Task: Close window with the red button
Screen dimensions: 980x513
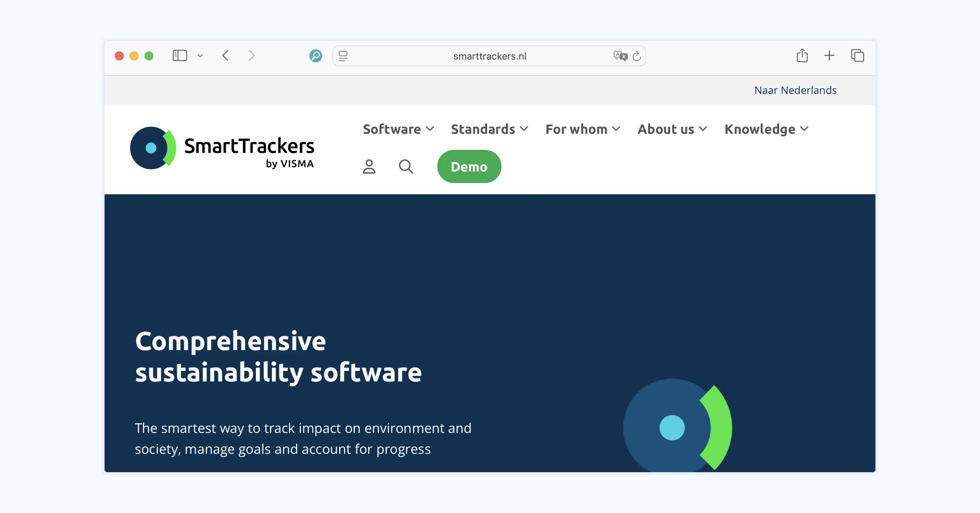Action: pos(119,56)
